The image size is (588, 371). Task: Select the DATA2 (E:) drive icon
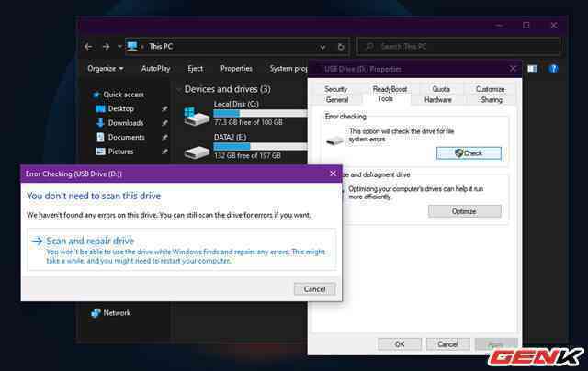(197, 152)
